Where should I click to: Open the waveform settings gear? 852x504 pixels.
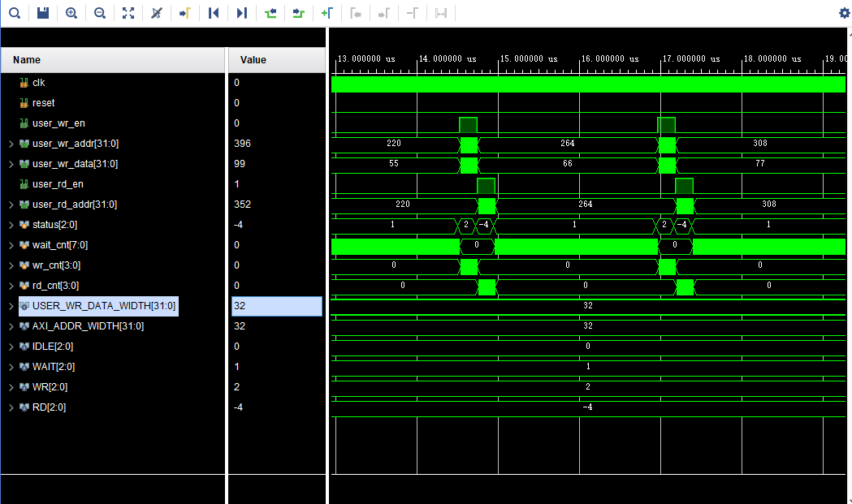pos(845,13)
